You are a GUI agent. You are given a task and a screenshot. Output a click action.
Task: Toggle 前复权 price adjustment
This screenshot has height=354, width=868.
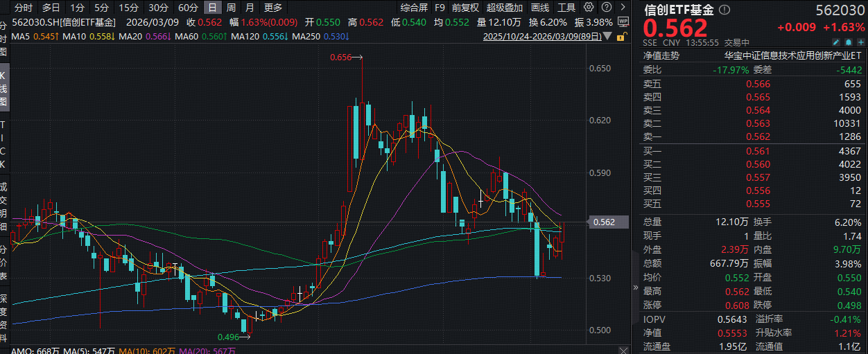pos(465,8)
